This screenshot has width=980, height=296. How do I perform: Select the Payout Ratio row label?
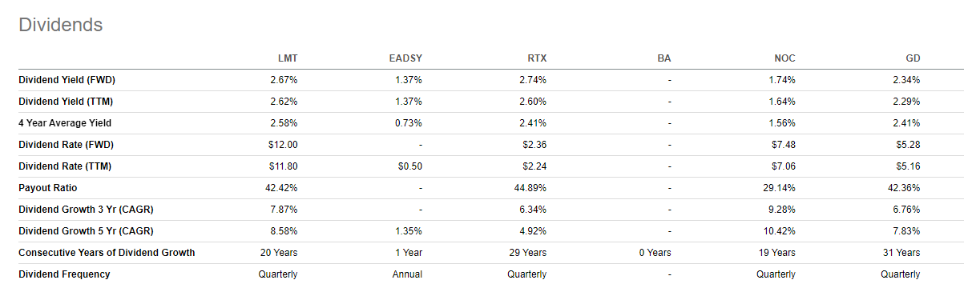(x=47, y=188)
